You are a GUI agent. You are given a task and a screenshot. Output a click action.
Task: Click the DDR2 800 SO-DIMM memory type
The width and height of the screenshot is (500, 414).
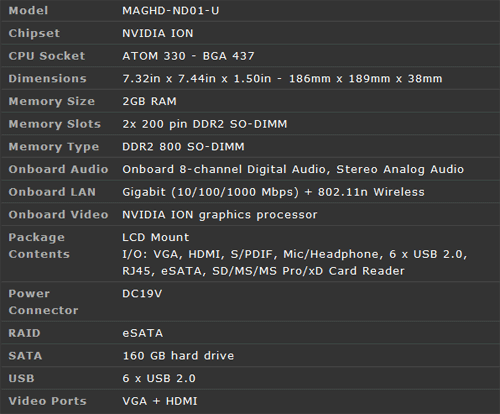pos(183,147)
